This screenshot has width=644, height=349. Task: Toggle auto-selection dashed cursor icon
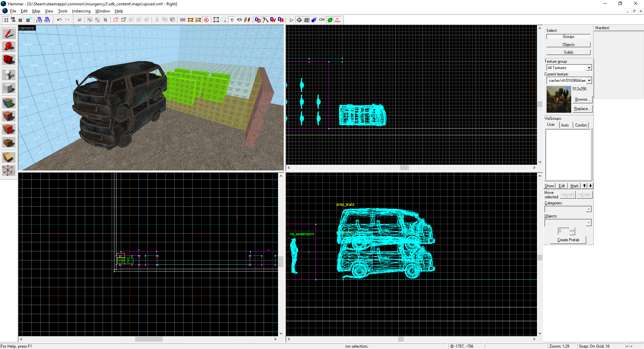[224, 20]
